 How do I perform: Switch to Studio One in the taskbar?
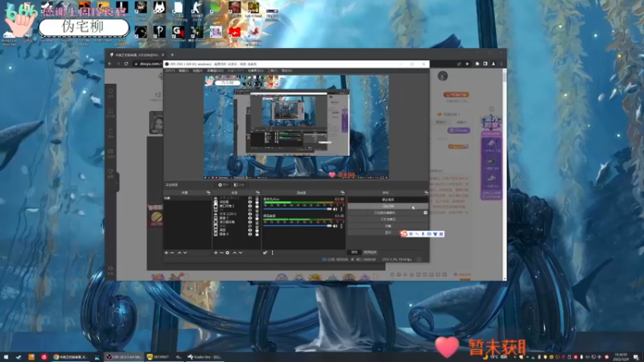[204, 357]
